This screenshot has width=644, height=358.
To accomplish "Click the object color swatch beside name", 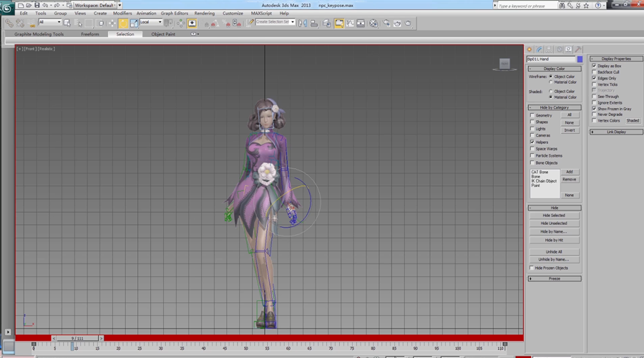I will click(x=580, y=59).
